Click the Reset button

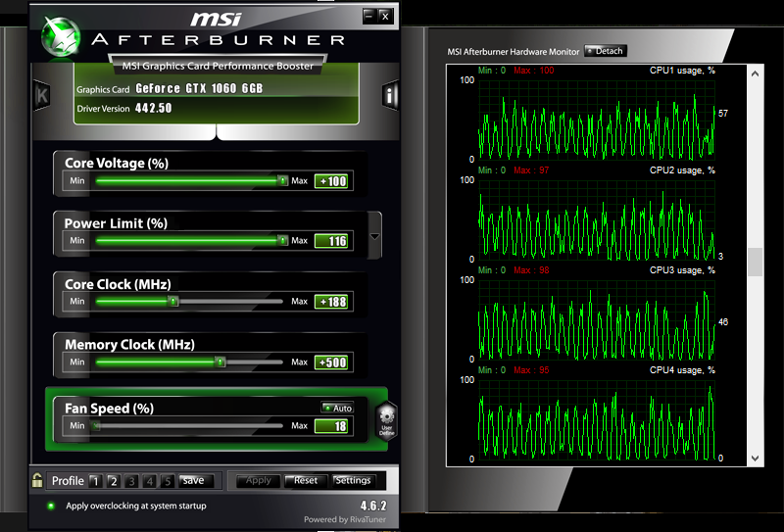[x=306, y=480]
